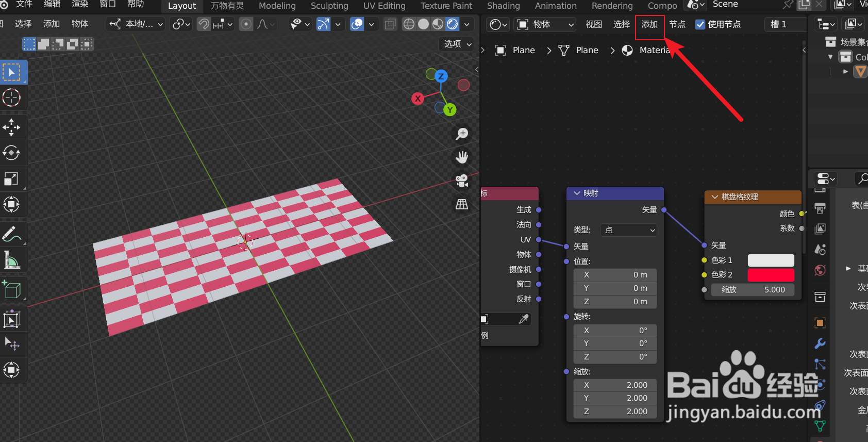This screenshot has height=442, width=868.
Task: Select the Transform tool
Action: [12, 205]
